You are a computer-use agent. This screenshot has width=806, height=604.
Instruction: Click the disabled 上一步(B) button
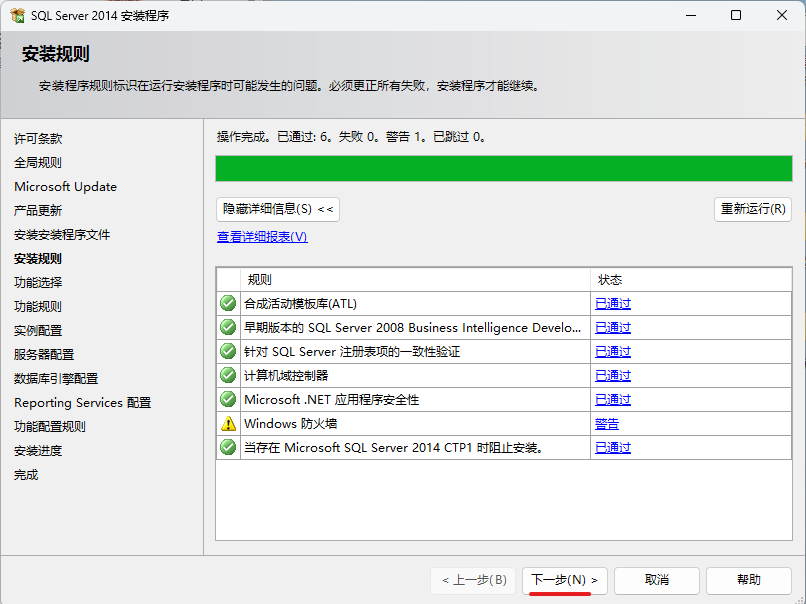click(474, 580)
